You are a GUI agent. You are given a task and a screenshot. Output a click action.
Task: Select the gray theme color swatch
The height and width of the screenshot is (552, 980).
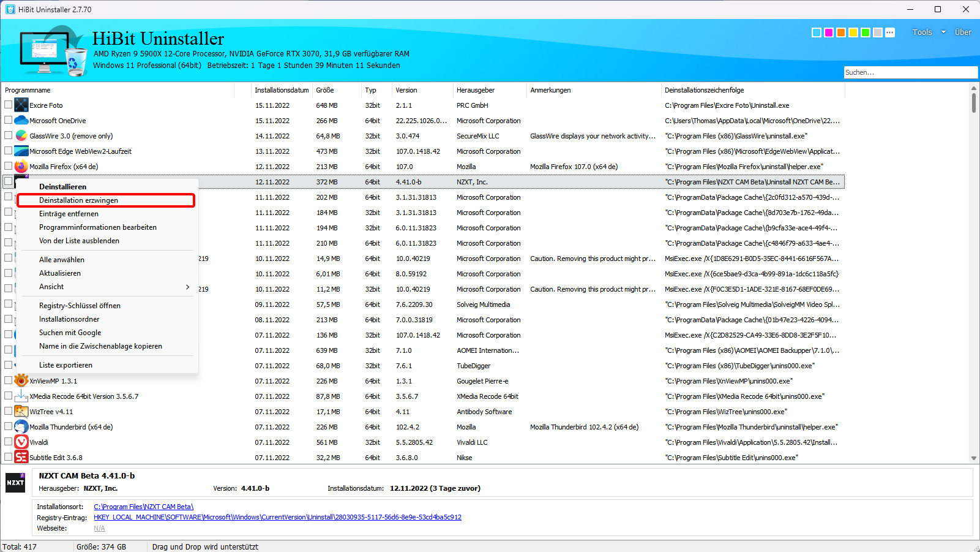[x=878, y=32]
